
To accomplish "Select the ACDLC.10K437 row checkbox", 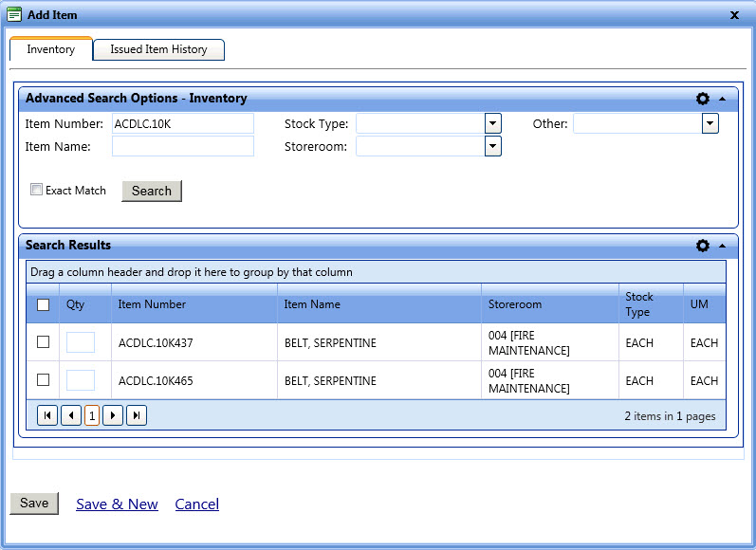I will (43, 342).
